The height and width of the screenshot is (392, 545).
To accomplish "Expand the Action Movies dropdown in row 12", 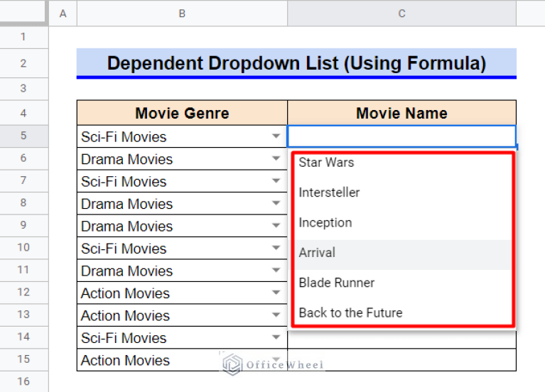I will coord(276,293).
